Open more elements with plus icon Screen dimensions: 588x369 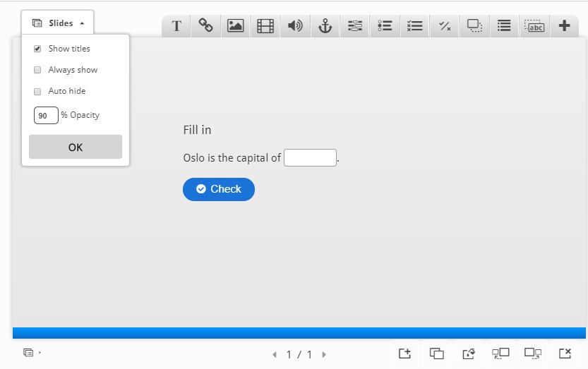pos(564,26)
